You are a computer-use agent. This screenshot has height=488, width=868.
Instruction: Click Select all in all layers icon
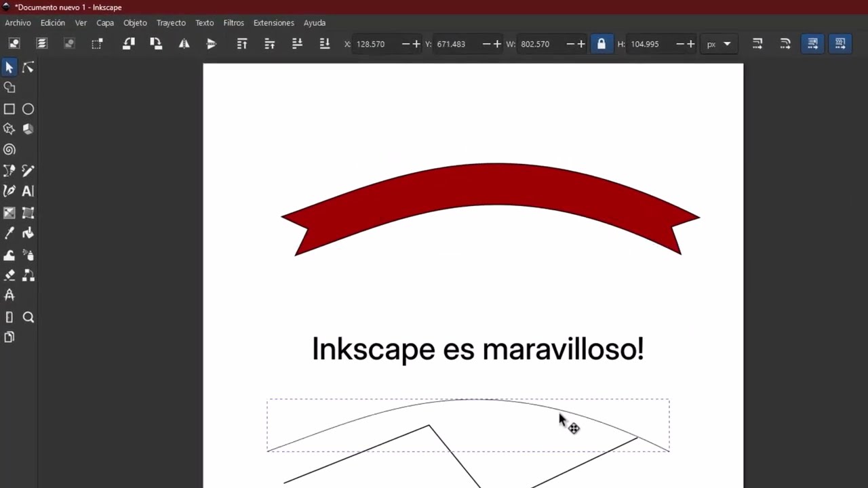coord(42,43)
